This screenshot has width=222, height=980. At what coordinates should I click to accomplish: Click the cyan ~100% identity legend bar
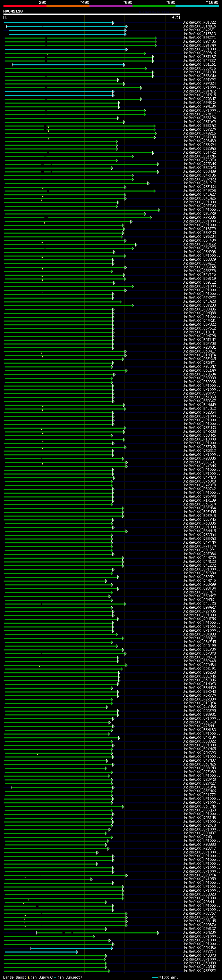(x=197, y=7)
